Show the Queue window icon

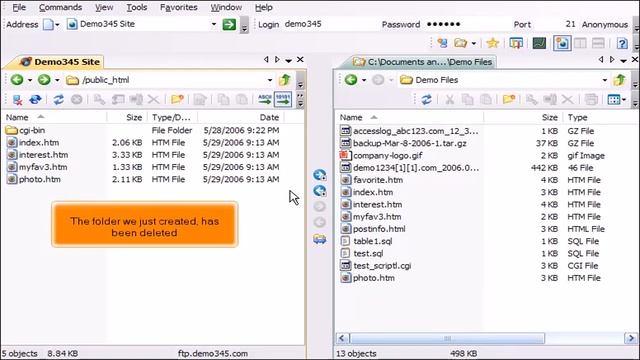(516, 43)
